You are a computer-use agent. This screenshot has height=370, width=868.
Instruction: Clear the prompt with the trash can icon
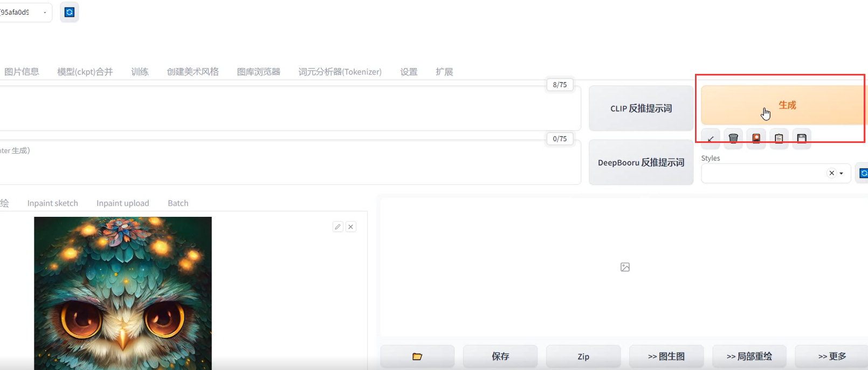click(733, 139)
